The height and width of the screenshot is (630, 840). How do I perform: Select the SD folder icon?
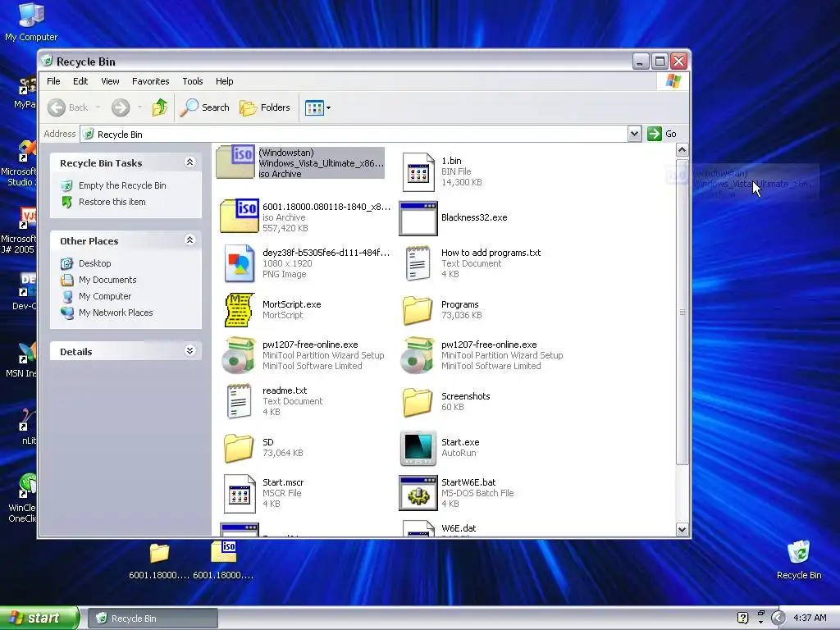point(240,448)
